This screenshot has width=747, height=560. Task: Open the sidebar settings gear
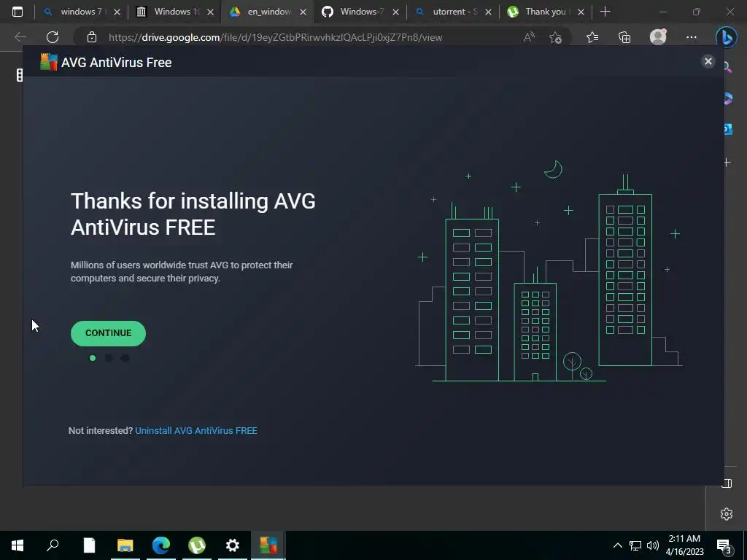tap(727, 514)
